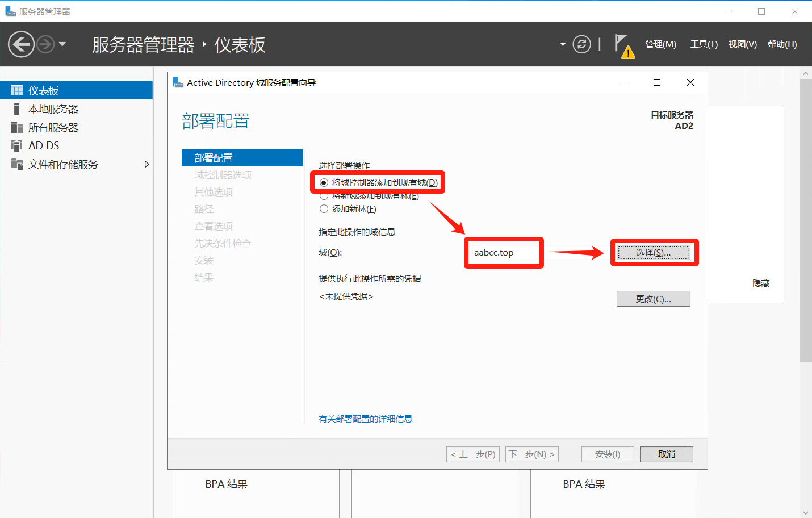Expand the 文件和存储服务 arrow
Screen dimensions: 812x518
147,164
